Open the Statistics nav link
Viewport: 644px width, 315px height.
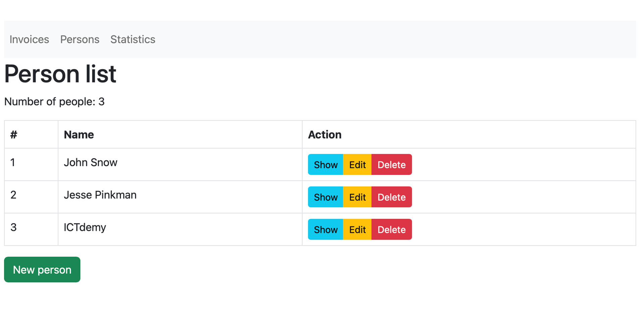tap(133, 40)
